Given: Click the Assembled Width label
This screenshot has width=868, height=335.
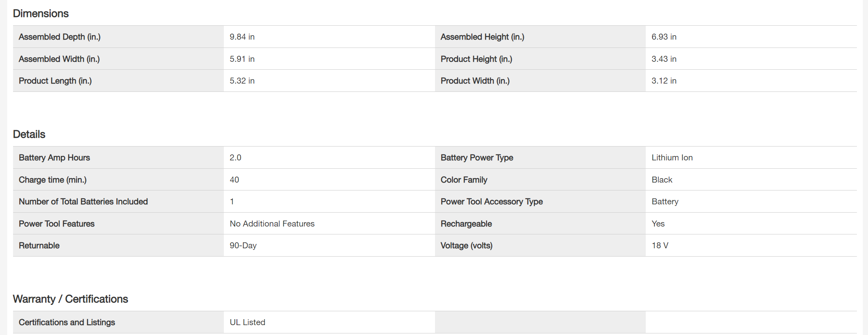Looking at the screenshot, I should pos(59,59).
